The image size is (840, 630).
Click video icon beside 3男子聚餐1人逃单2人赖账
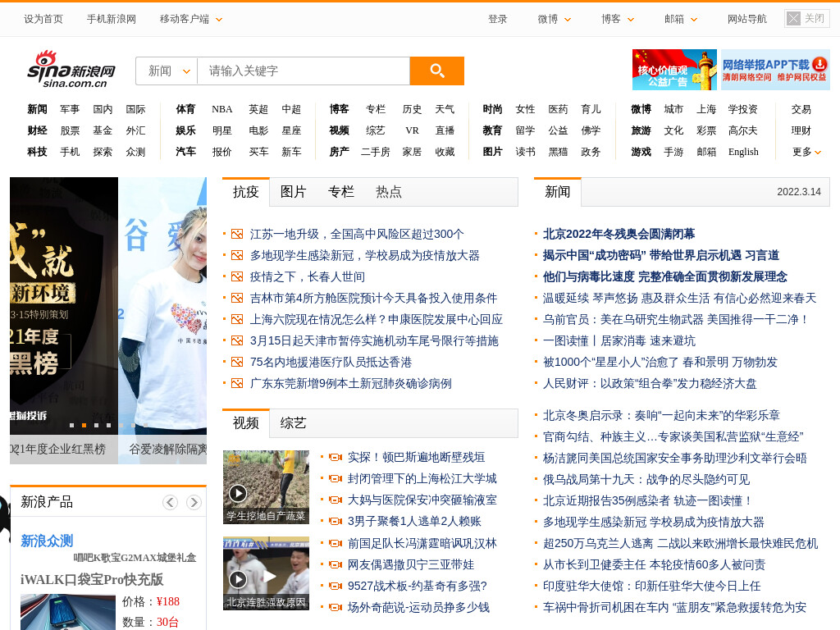336,522
